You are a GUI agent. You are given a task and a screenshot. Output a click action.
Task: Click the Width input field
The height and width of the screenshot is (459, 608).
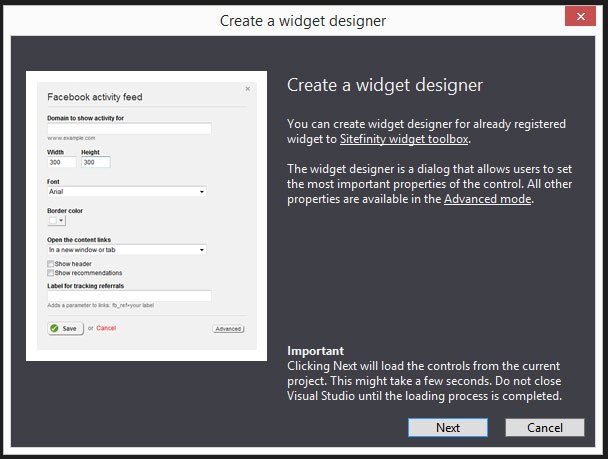click(61, 162)
